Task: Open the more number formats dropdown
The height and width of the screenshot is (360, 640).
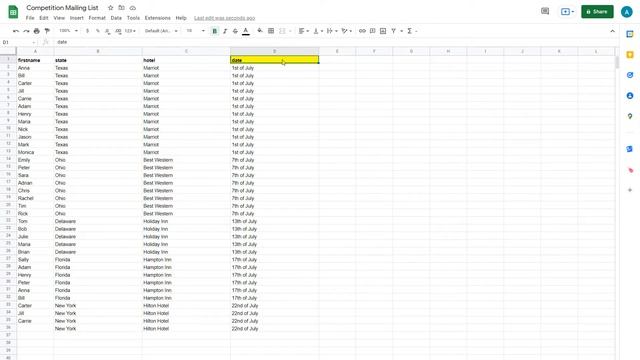Action: (130, 31)
